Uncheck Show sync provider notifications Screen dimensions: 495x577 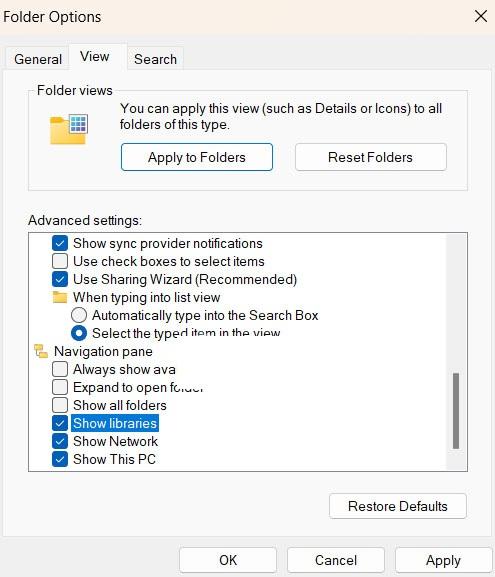(x=60, y=243)
